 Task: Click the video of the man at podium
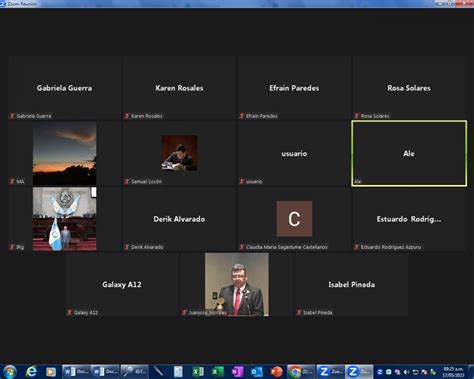coord(237,284)
